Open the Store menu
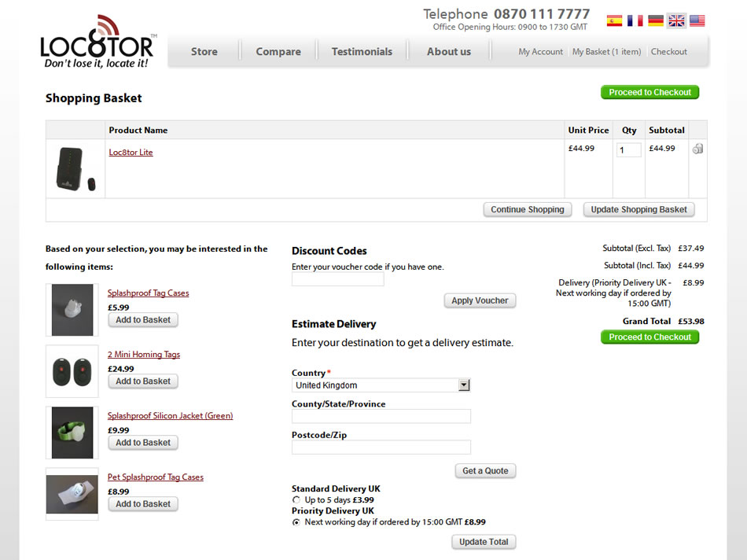This screenshot has width=747, height=560. (x=204, y=52)
